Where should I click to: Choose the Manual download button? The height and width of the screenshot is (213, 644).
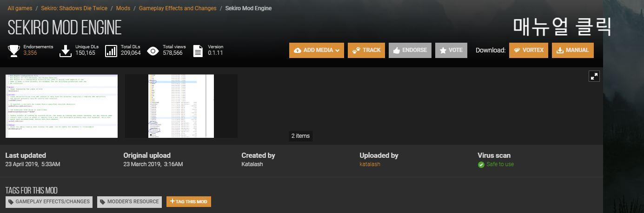tap(573, 50)
